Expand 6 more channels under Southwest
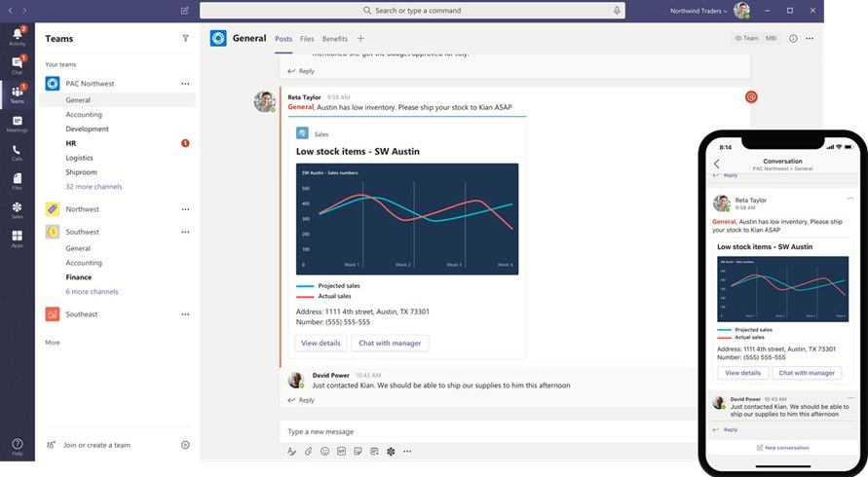Viewport: 868px width, 477px height. click(92, 291)
